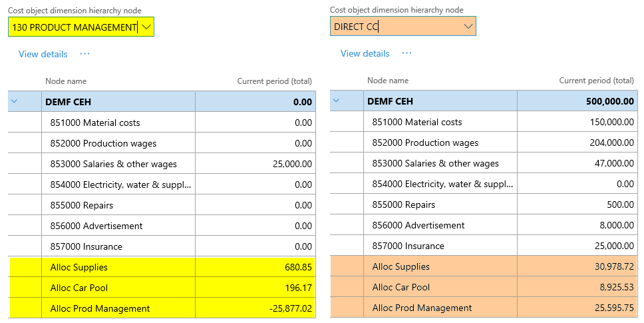This screenshot has height=323, width=644.
Task: Open left panel more options ellipsis
Action: click(x=84, y=54)
